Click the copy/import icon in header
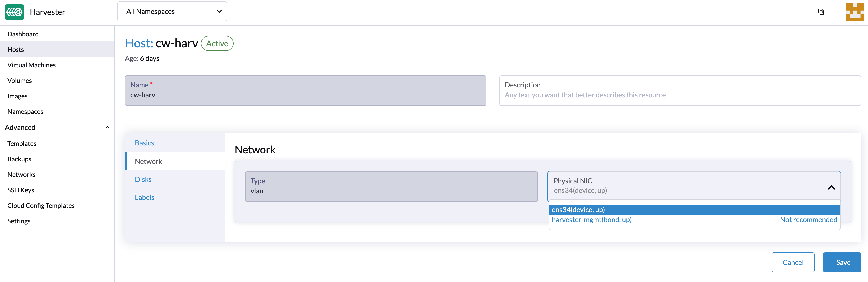The height and width of the screenshot is (282, 868). point(821,12)
